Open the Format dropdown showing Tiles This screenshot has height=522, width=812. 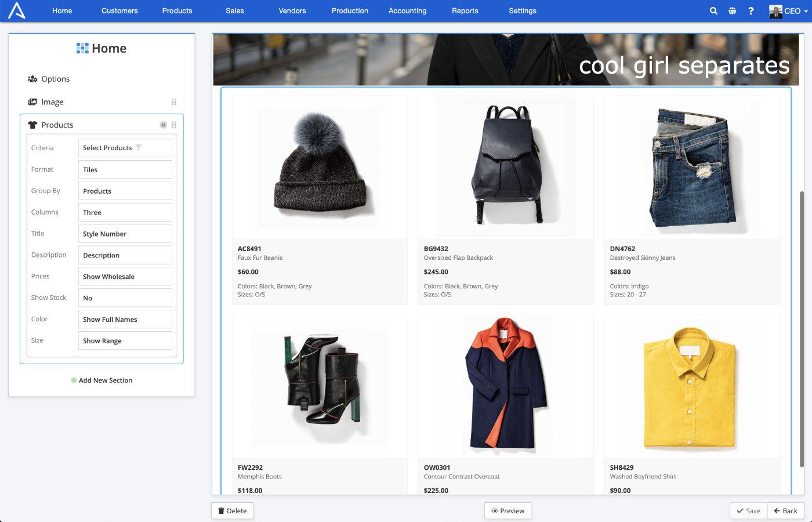(x=125, y=169)
